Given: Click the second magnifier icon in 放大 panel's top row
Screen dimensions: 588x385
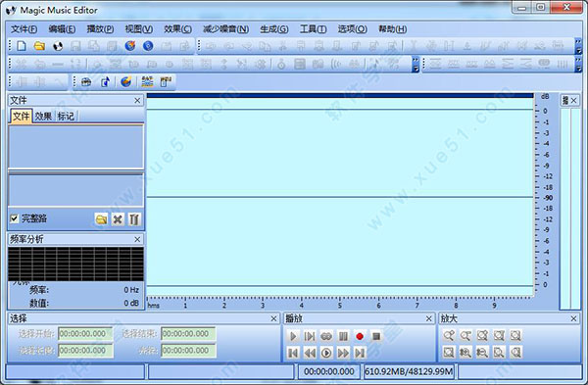Looking at the screenshot, I should (x=465, y=335).
